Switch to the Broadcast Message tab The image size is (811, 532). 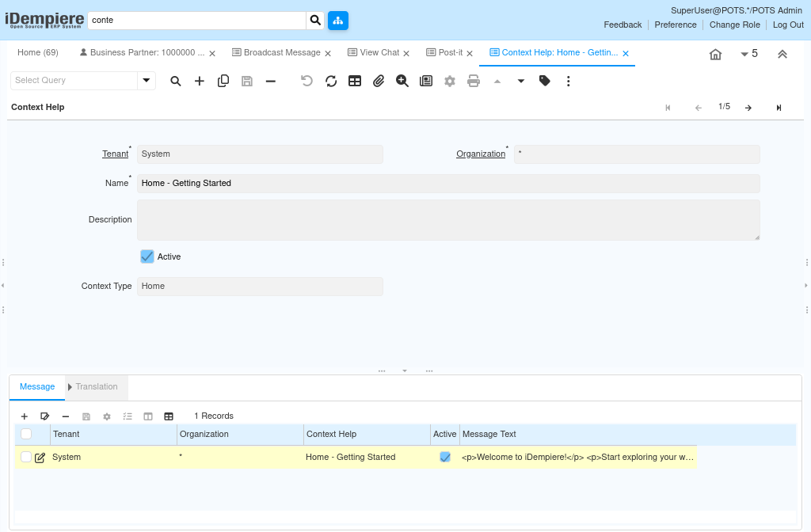276,52
